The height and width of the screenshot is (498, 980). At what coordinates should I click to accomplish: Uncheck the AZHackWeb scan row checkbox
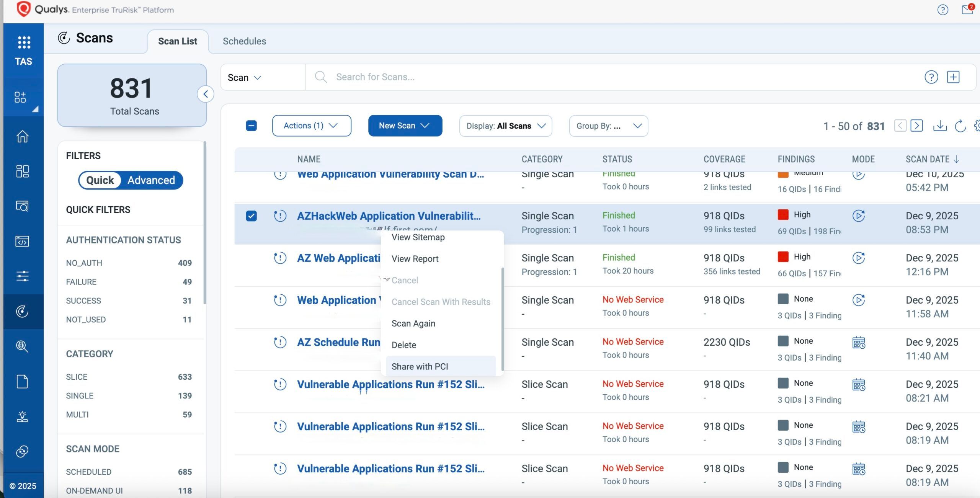pos(251,216)
